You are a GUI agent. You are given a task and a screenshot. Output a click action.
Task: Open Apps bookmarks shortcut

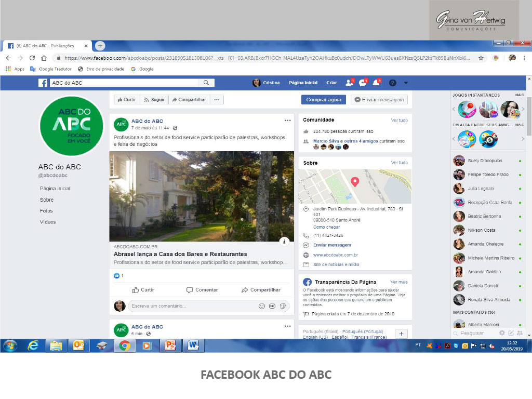[15, 69]
